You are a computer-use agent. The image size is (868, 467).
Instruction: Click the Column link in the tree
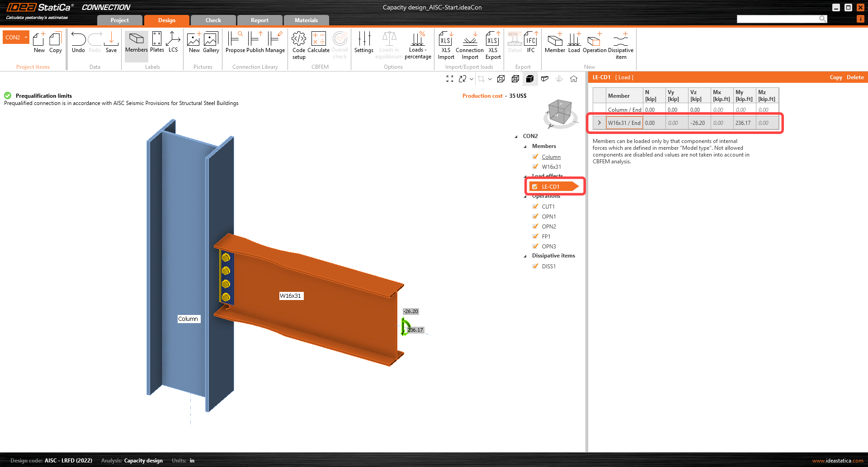pyautogui.click(x=551, y=157)
